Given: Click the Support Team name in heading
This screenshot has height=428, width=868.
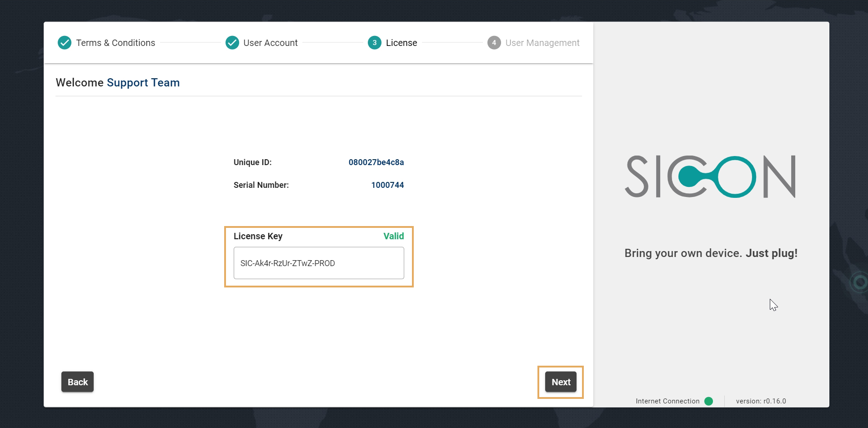Looking at the screenshot, I should tap(143, 82).
